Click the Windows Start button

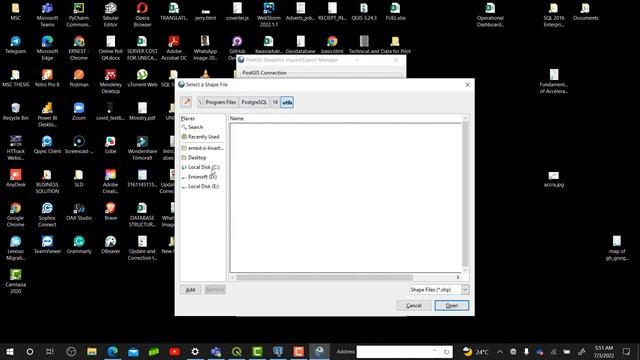click(10, 351)
